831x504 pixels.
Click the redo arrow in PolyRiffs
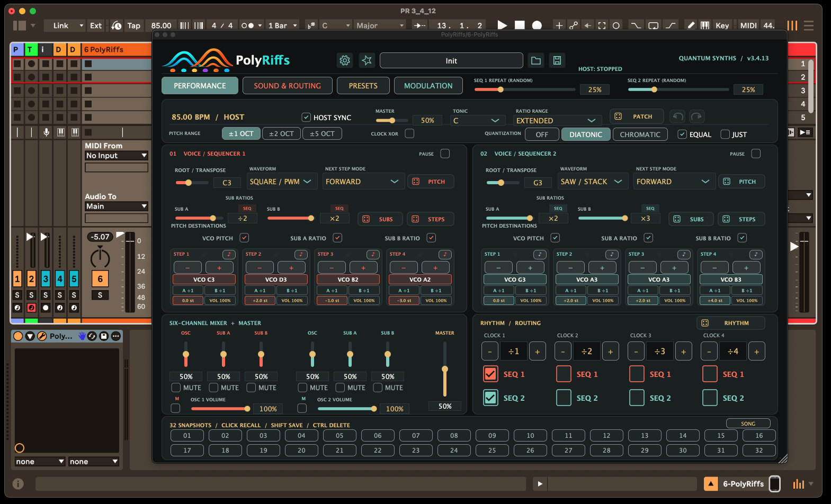click(x=696, y=116)
